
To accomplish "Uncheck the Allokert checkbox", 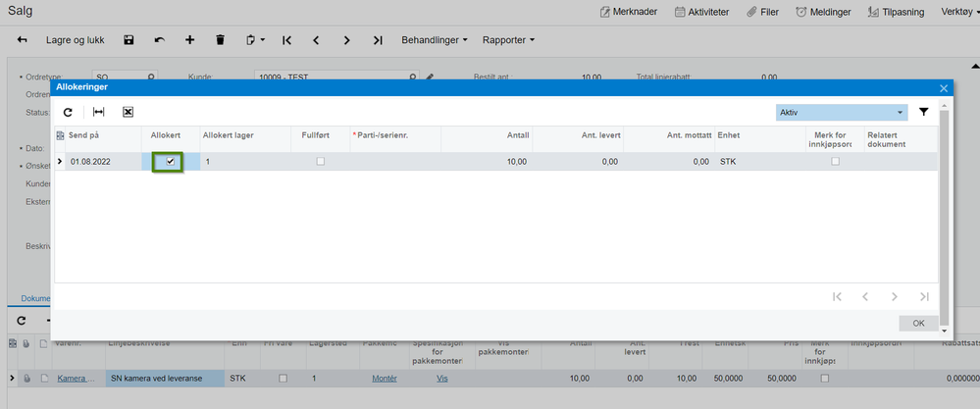I will pos(170,161).
